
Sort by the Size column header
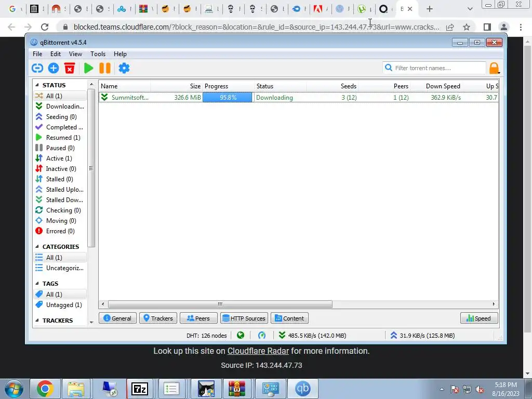point(177,86)
